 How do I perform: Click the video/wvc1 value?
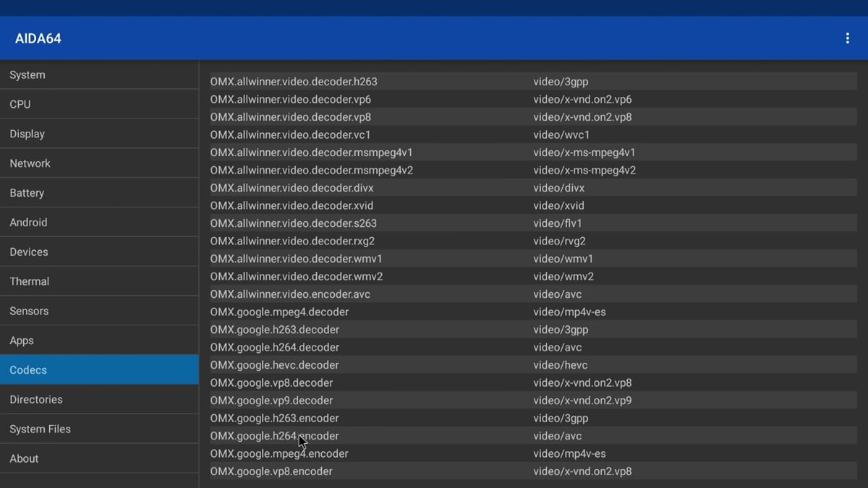[x=561, y=134]
